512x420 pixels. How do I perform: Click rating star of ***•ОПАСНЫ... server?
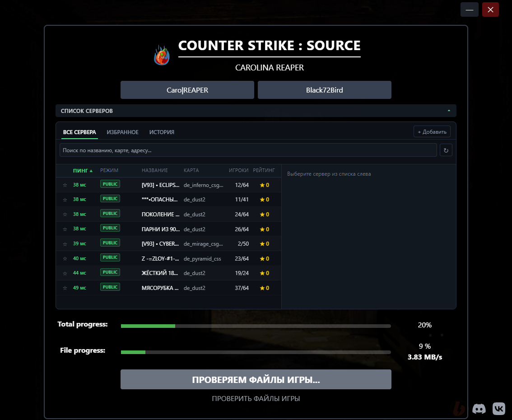(262, 200)
